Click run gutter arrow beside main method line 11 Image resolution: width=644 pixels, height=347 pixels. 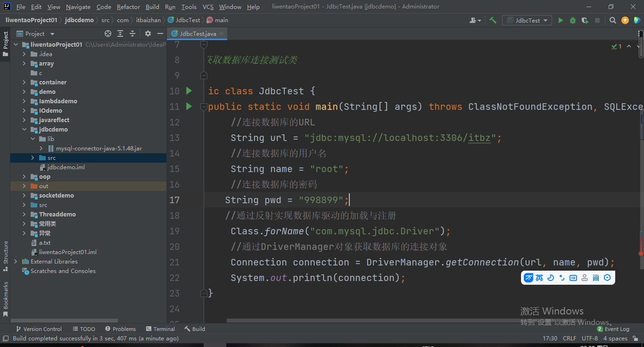pos(189,106)
